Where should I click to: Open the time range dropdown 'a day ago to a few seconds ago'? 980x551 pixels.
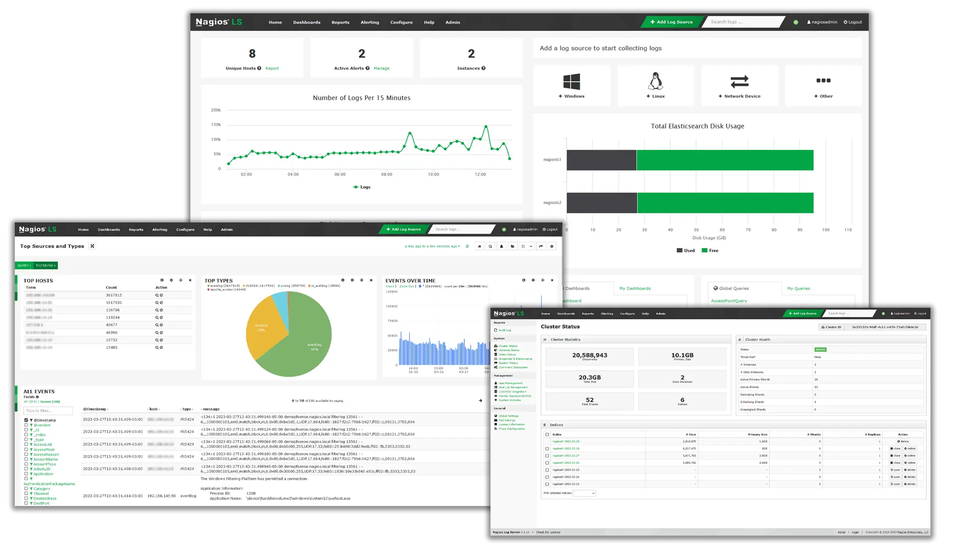[x=432, y=246]
